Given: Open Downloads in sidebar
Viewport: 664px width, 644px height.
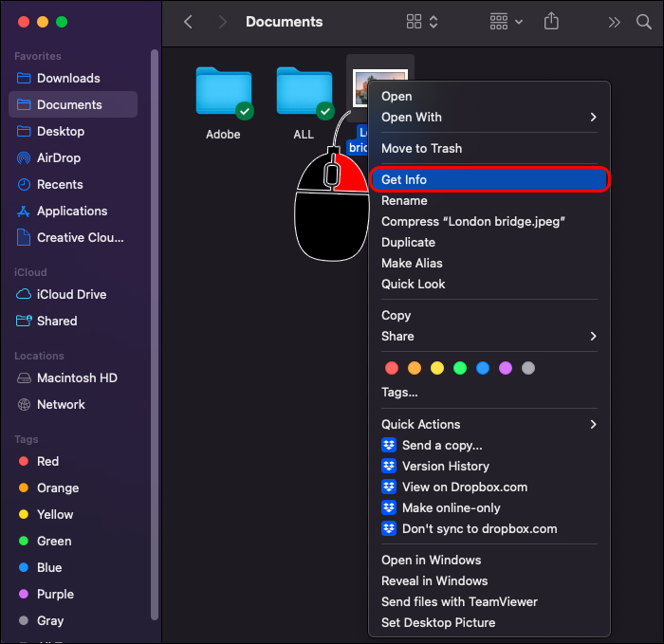Looking at the screenshot, I should tap(73, 78).
